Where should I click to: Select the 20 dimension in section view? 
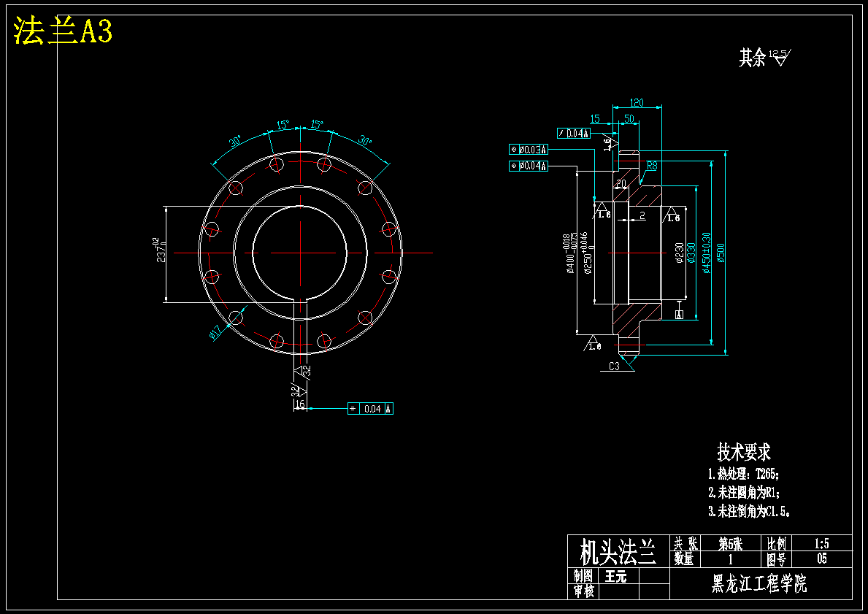[x=621, y=183]
